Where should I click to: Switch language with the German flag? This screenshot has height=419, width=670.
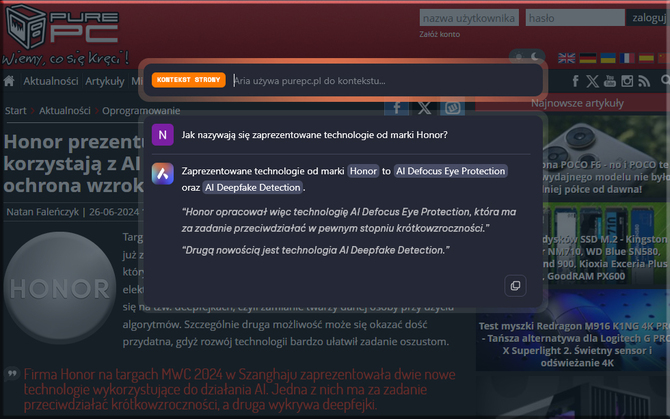[x=588, y=58]
